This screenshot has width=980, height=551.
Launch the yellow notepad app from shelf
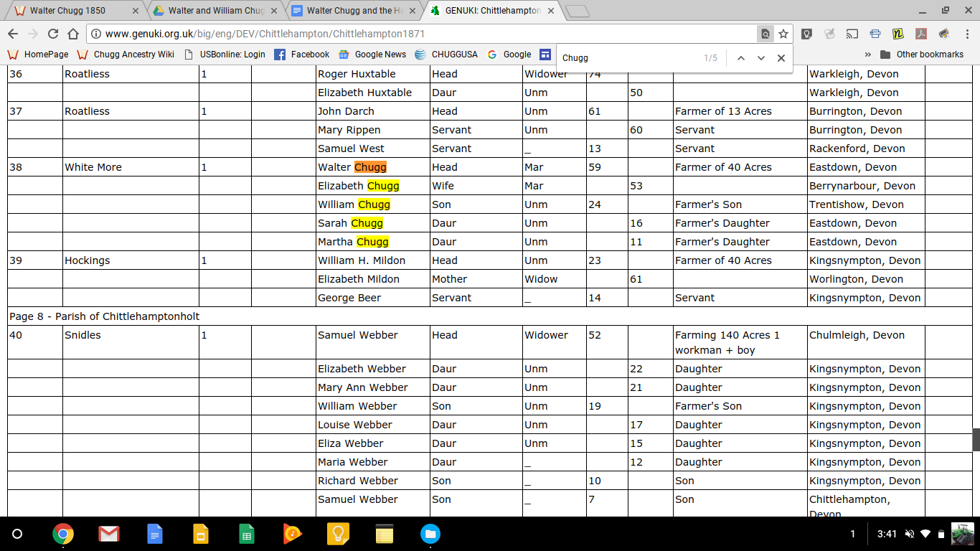click(385, 534)
